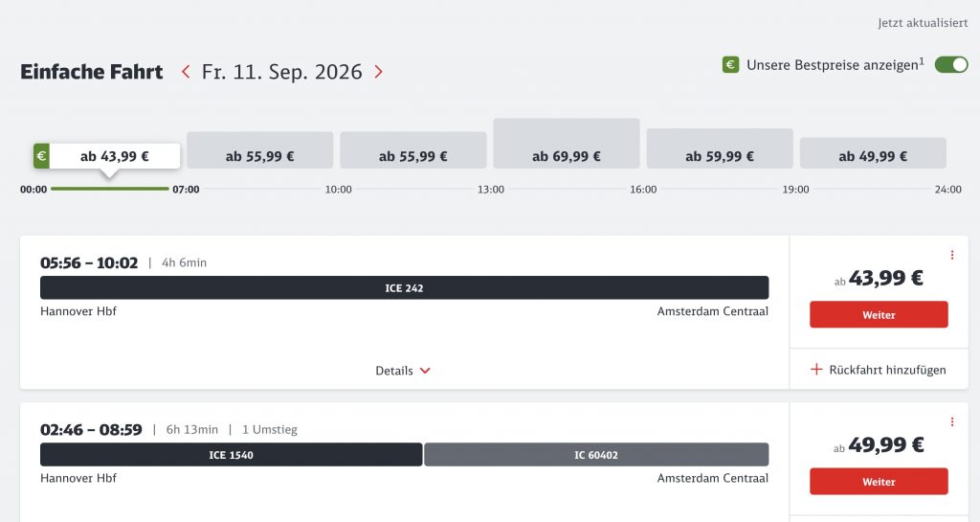Click the Einfache Fahrt heading

tap(91, 72)
